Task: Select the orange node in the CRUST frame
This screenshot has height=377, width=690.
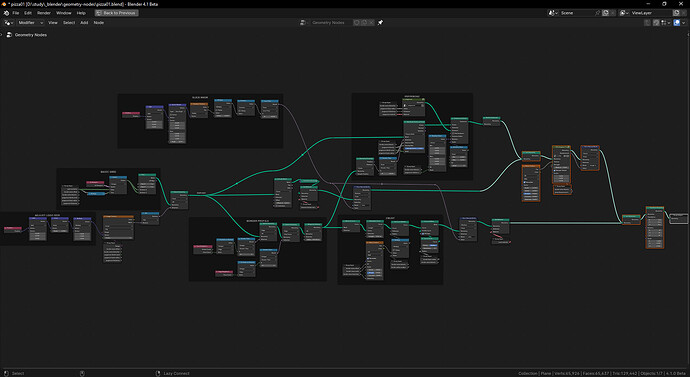Action: (x=374, y=260)
